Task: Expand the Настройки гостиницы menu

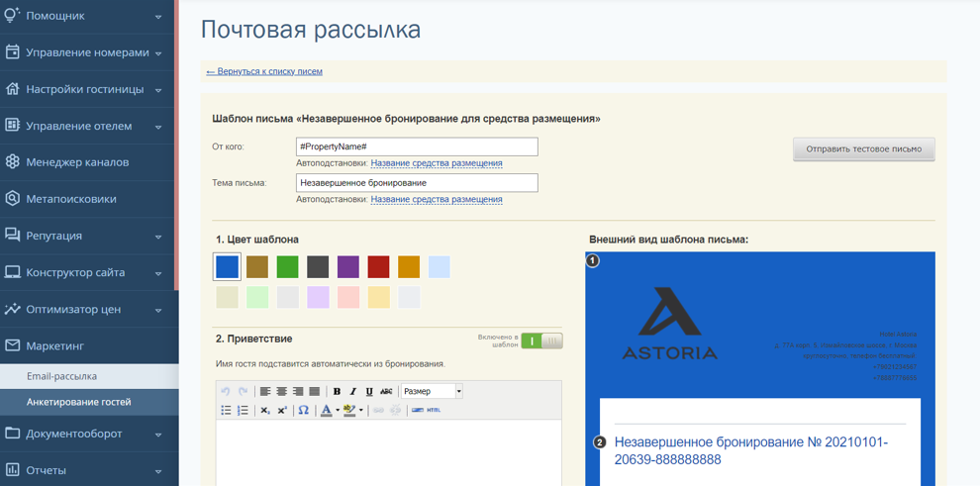Action: point(89,89)
